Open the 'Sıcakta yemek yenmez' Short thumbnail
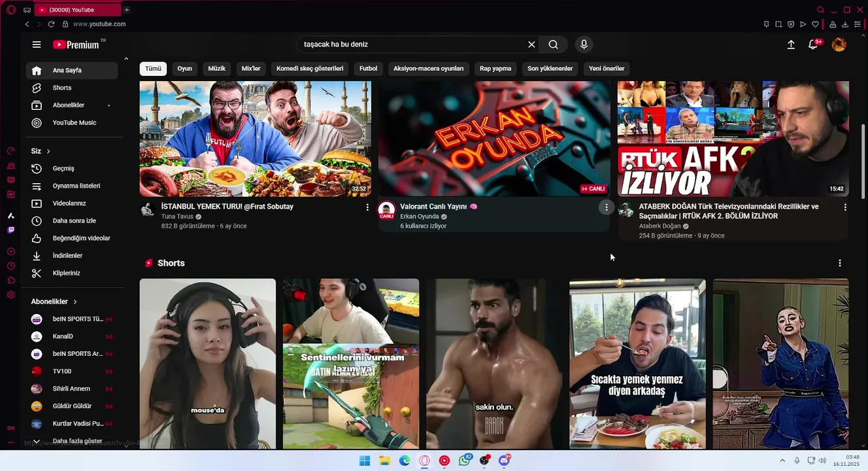The height and width of the screenshot is (471, 868). pos(637,364)
